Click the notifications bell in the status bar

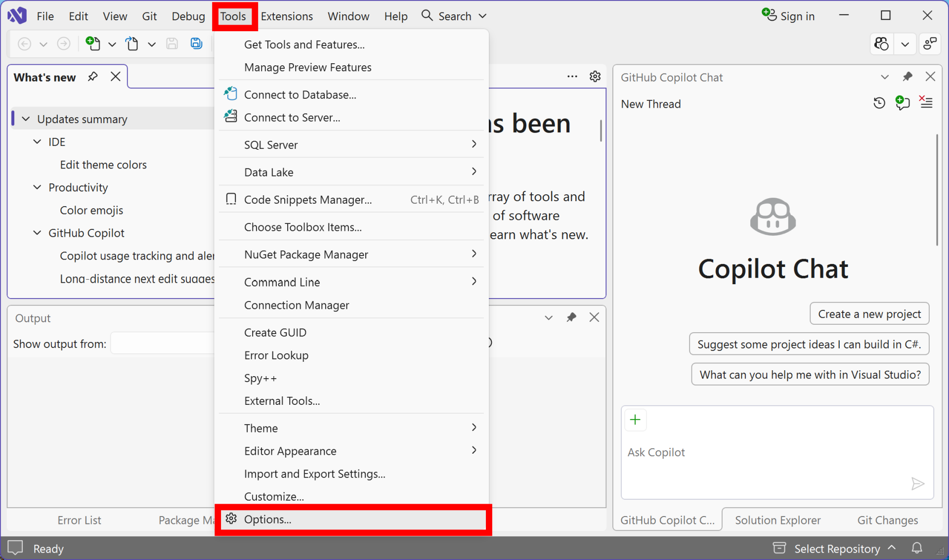coord(917,548)
